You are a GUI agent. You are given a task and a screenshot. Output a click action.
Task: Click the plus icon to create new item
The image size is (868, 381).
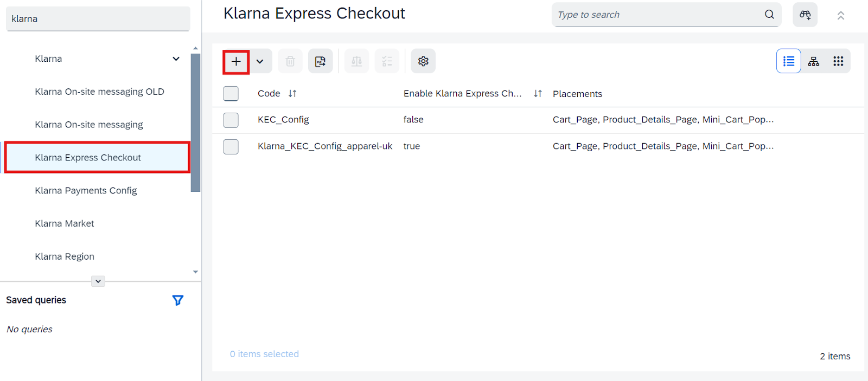[236, 62]
